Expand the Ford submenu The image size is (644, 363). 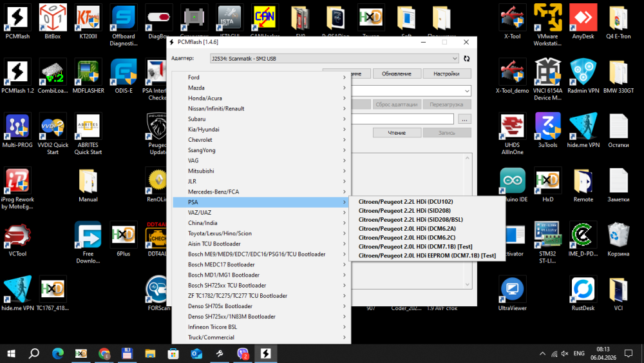click(x=261, y=77)
